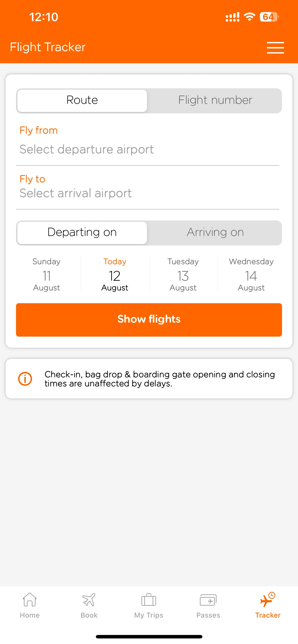Screen dimensions: 298x644
Task: Select Today 12 August date
Action: (115, 274)
